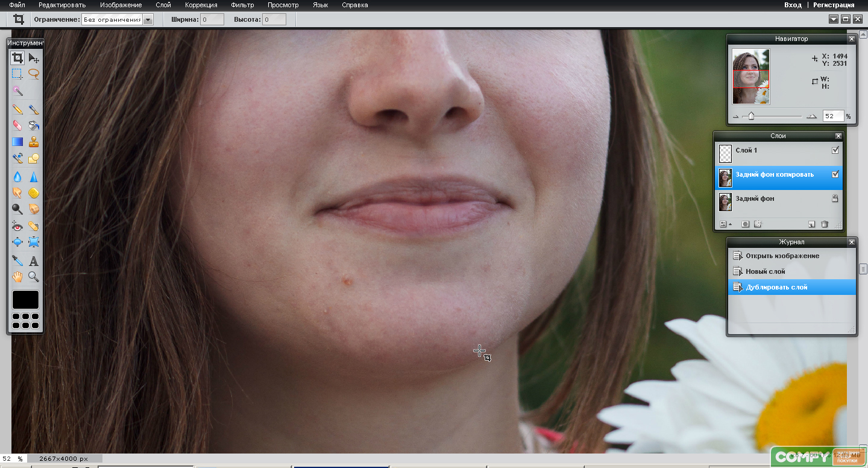
Task: Open the Редактировать menu
Action: tap(62, 5)
